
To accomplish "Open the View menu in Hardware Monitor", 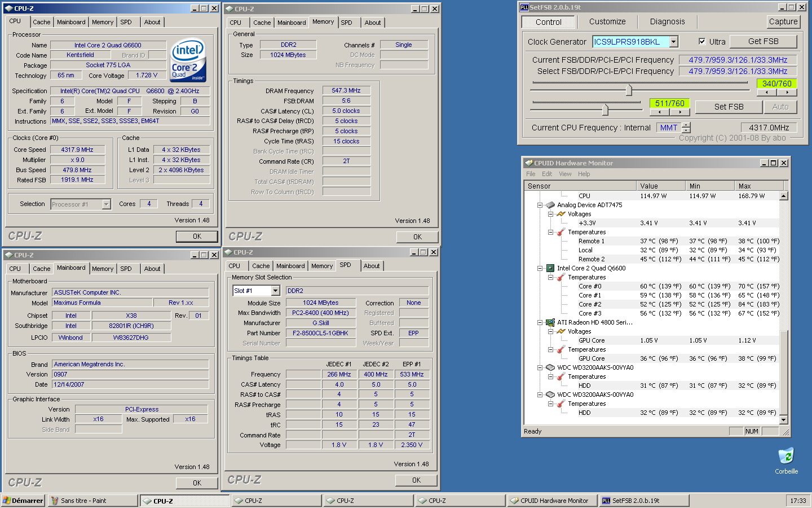I will click(565, 174).
